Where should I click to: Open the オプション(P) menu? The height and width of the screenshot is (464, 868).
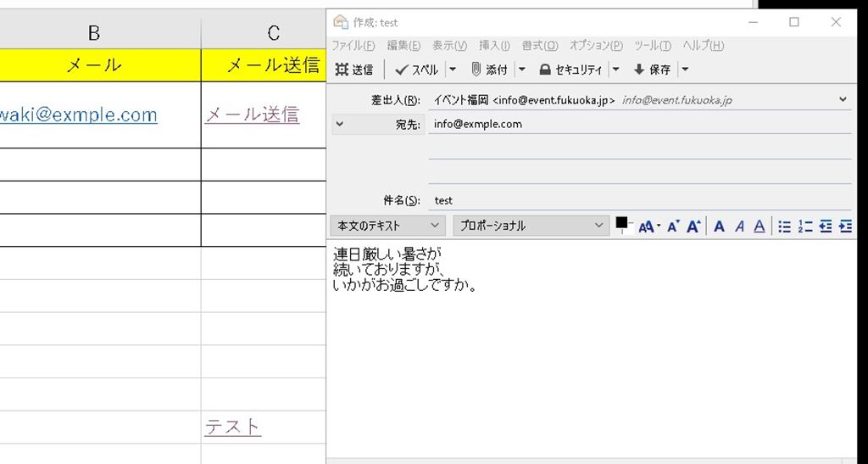coord(595,45)
